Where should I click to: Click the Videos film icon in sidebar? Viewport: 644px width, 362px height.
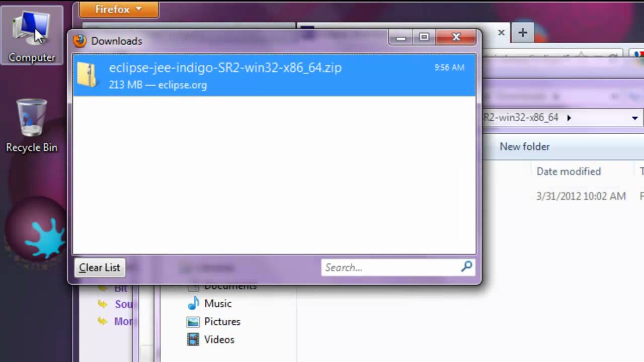pyautogui.click(x=193, y=340)
